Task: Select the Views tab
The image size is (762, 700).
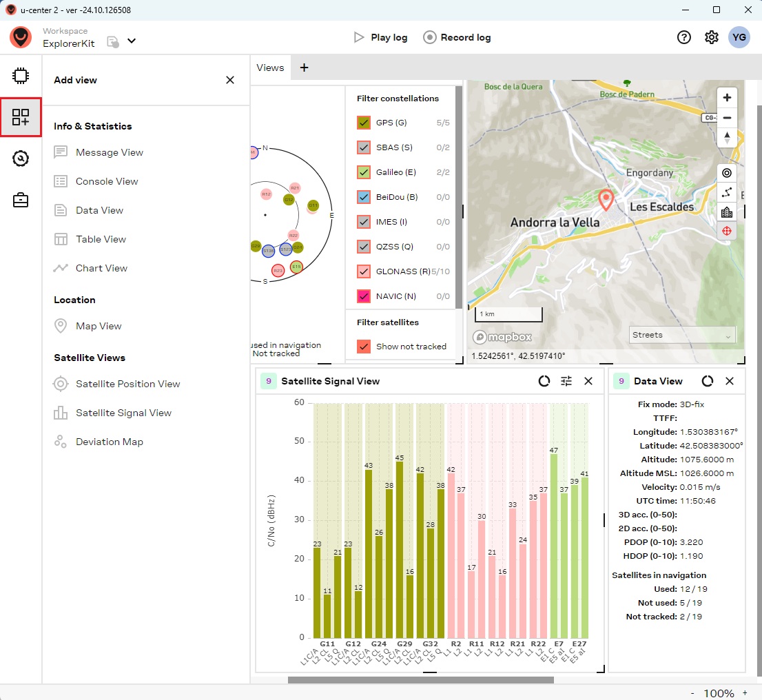Action: [270, 68]
